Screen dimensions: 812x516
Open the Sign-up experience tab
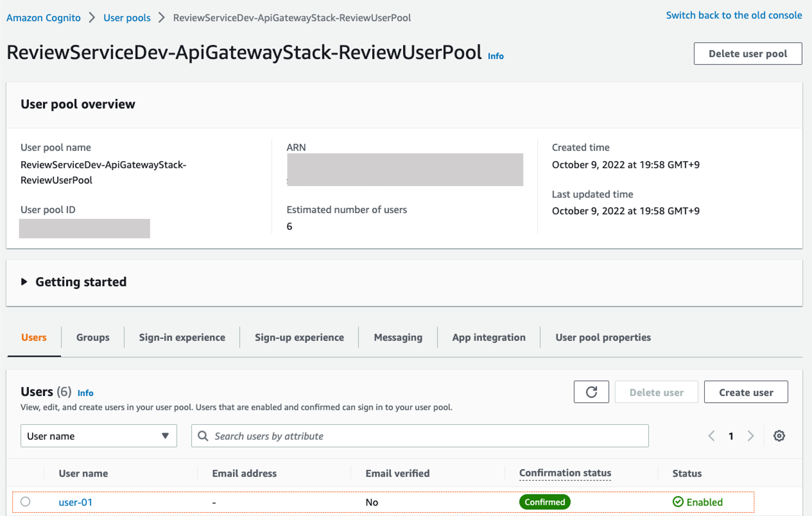(x=299, y=337)
